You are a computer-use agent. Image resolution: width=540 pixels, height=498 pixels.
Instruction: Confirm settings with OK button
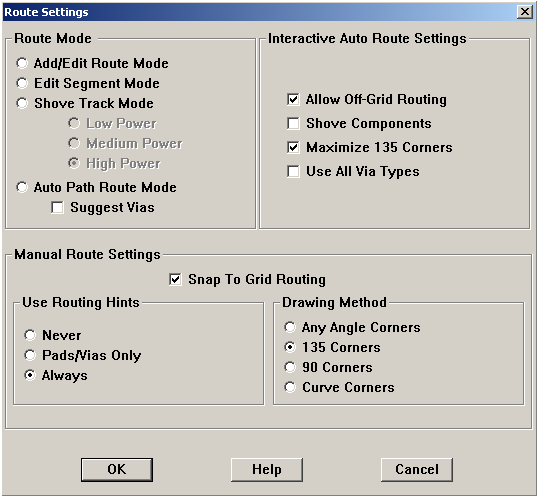(117, 469)
